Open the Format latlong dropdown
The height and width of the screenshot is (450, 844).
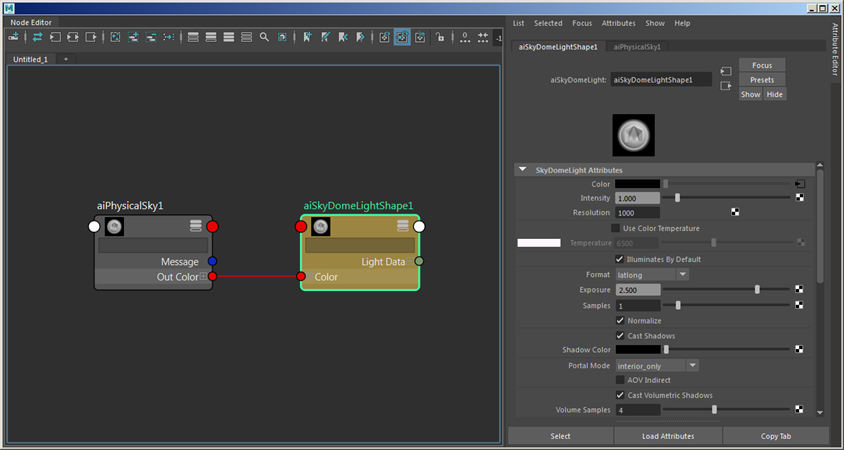652,274
